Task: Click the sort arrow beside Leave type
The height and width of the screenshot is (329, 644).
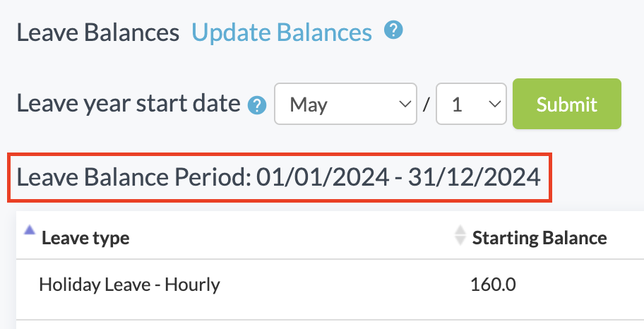Action: pos(30,229)
